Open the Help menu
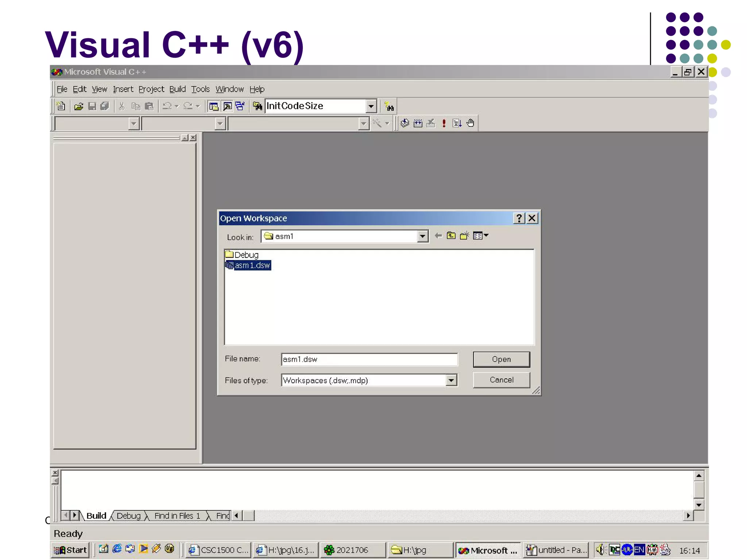Screen dimensions: 747x560 257,89
